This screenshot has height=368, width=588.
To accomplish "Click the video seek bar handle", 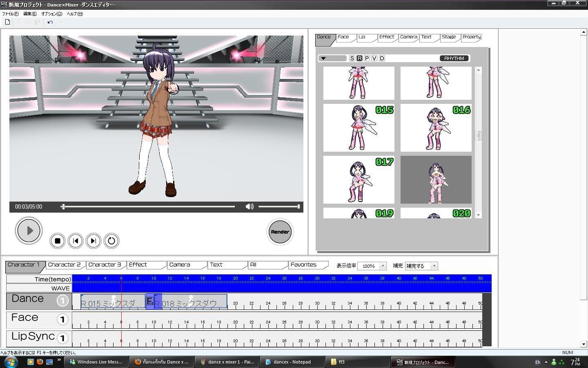I will point(63,206).
